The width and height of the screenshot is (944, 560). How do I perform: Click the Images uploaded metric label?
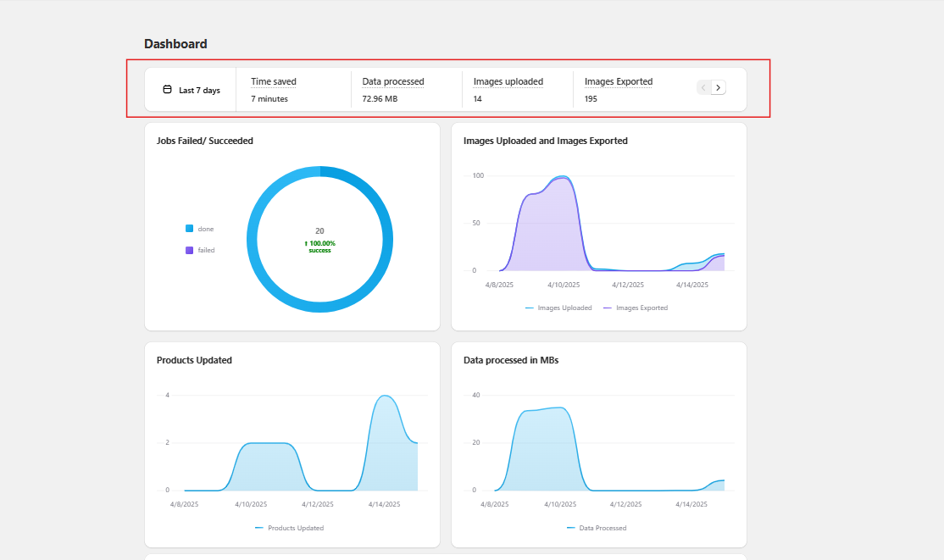point(508,81)
